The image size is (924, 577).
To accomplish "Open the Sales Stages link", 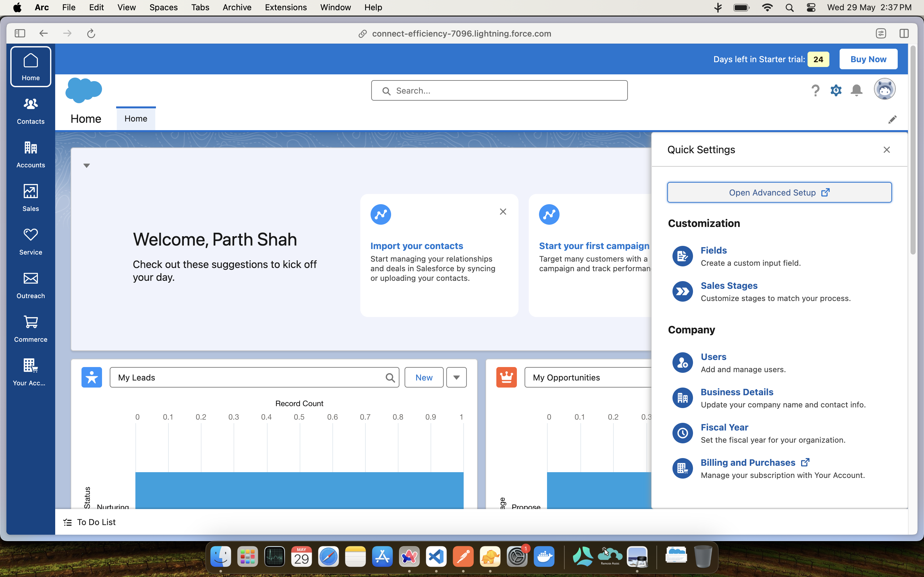I will [729, 285].
